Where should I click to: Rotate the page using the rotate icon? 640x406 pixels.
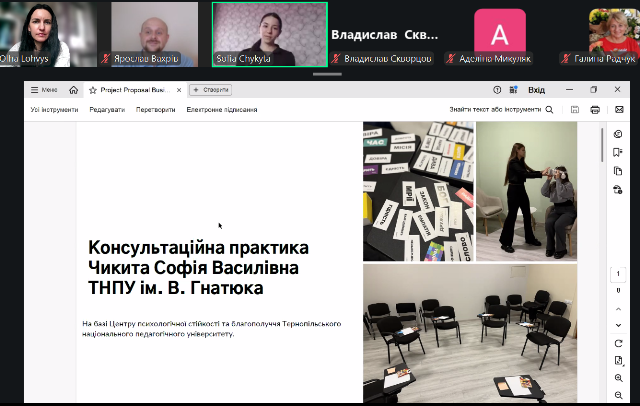click(618, 344)
